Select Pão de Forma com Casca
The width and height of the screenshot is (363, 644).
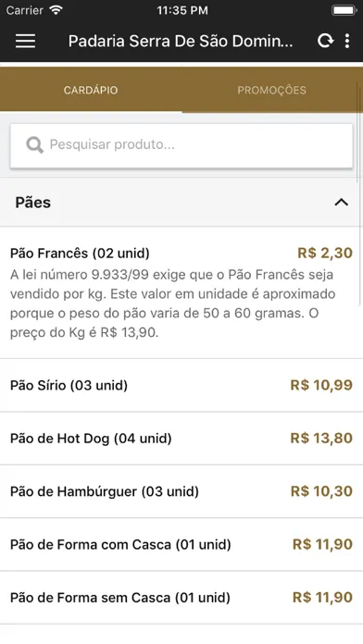click(181, 545)
